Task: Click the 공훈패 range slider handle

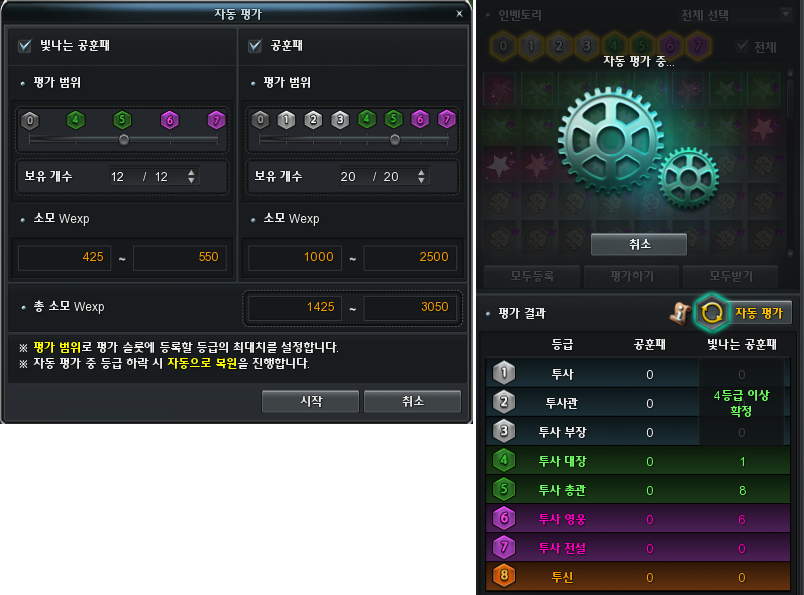Action: 394,140
